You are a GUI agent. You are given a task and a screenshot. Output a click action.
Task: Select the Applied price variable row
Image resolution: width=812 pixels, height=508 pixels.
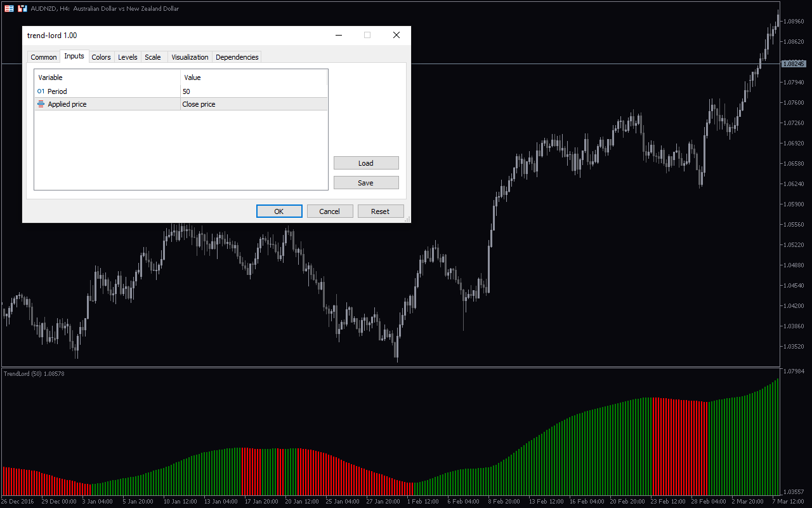click(x=181, y=104)
